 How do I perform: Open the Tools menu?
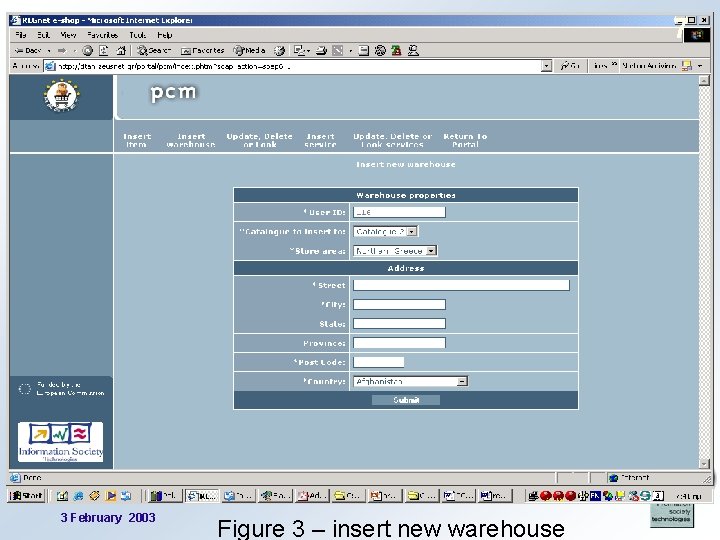click(x=137, y=35)
